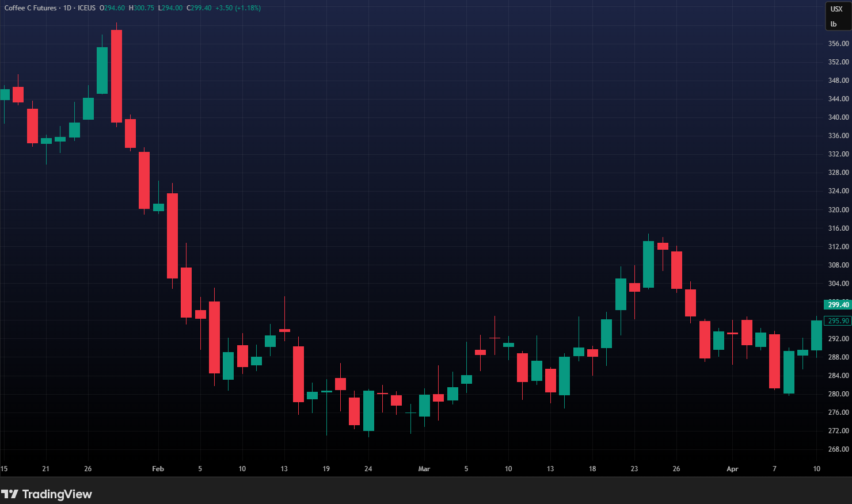This screenshot has height=504, width=852.
Task: Click the 268.00 price scale label
Action: click(838, 449)
